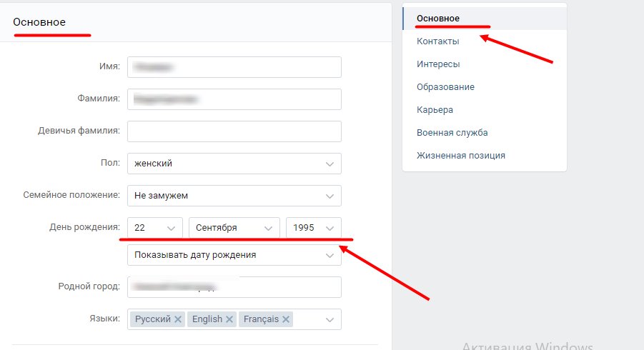The width and height of the screenshot is (644, 350).
Task: Select birth day dropdown showing 22
Action: [x=155, y=228]
